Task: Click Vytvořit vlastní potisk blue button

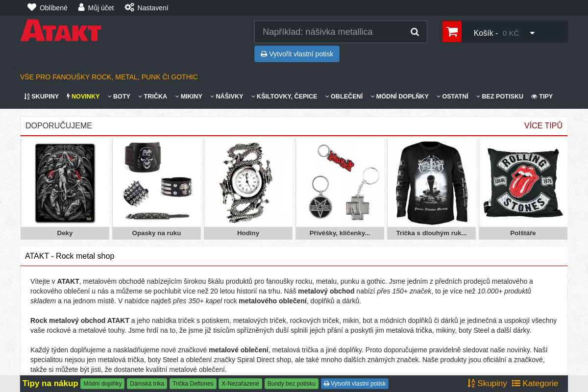Action: coord(297,54)
